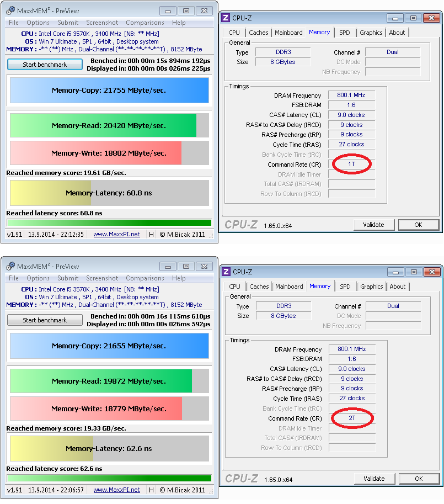
Task: Switch to the Mainboard tab in the bottom CPU-Z window
Action: (289, 287)
